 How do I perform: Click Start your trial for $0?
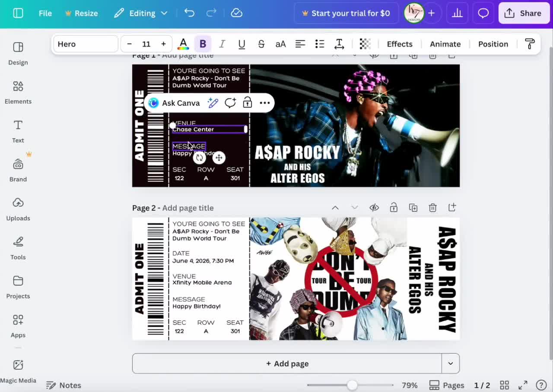(x=346, y=13)
